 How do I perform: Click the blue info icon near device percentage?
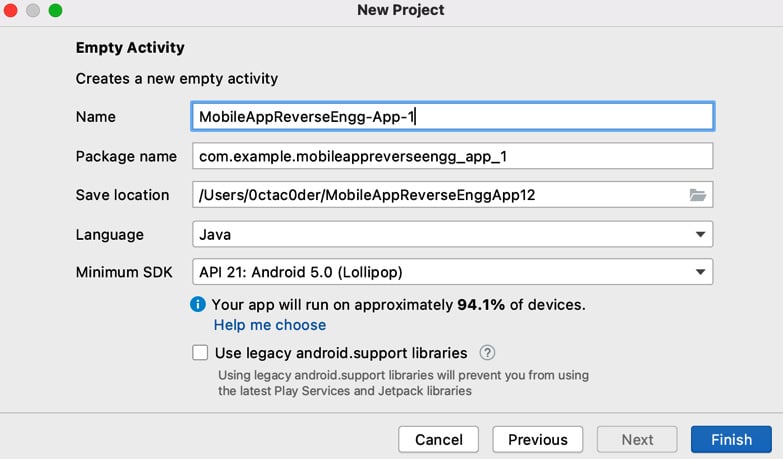198,304
